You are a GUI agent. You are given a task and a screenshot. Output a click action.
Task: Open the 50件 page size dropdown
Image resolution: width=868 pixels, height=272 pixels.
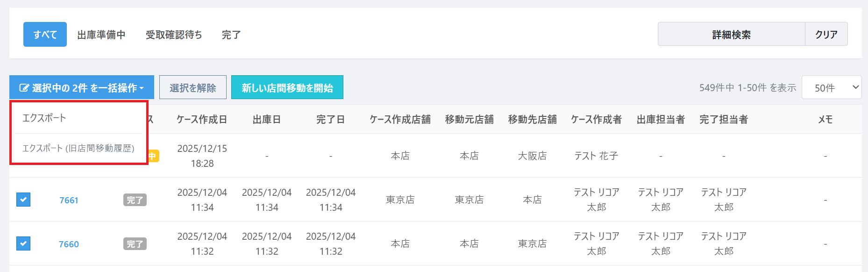pos(831,87)
